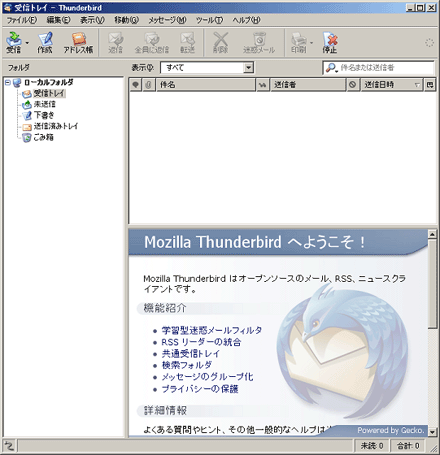Click the 合計: 0 status text
The image size is (440, 455).
coord(408,446)
